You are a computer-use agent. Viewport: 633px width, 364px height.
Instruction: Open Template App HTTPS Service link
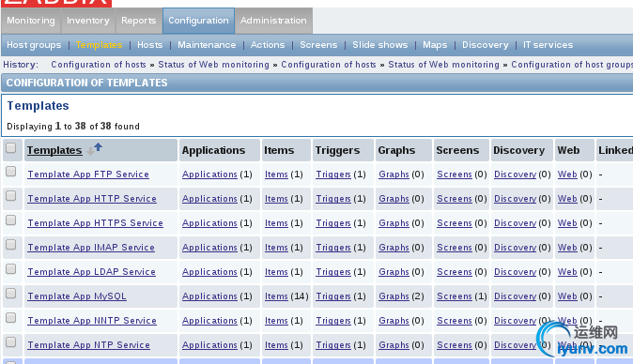(x=95, y=223)
